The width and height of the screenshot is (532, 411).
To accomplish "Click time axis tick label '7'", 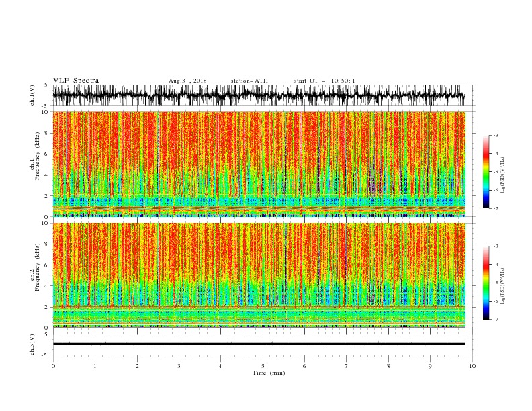I will pos(347,366).
